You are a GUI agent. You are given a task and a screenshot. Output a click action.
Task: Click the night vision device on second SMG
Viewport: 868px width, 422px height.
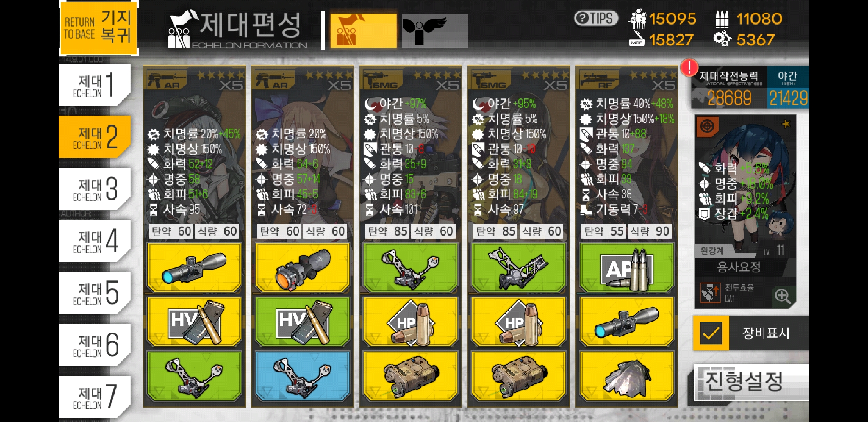click(x=518, y=376)
